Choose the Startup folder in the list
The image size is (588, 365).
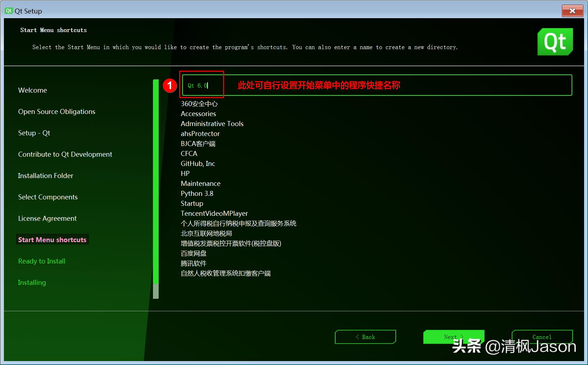(x=191, y=203)
